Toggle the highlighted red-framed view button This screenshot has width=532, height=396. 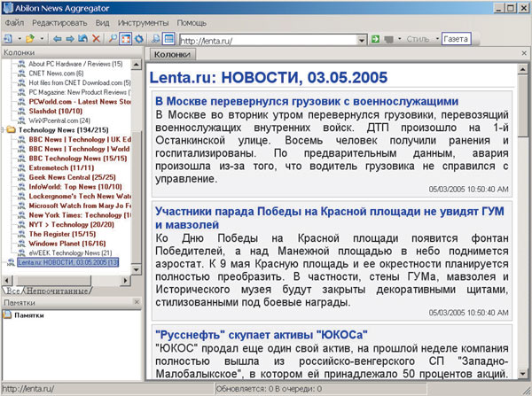(x=125, y=40)
